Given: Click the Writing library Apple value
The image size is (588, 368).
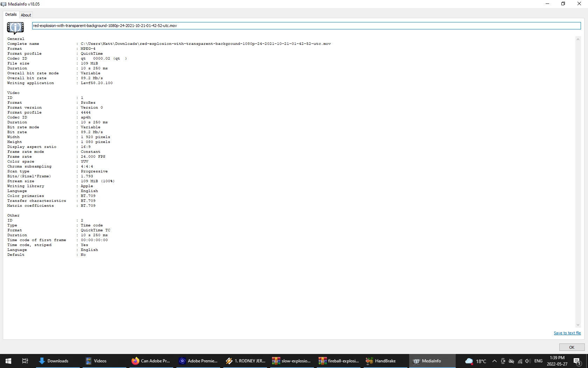Looking at the screenshot, I should [87, 186].
